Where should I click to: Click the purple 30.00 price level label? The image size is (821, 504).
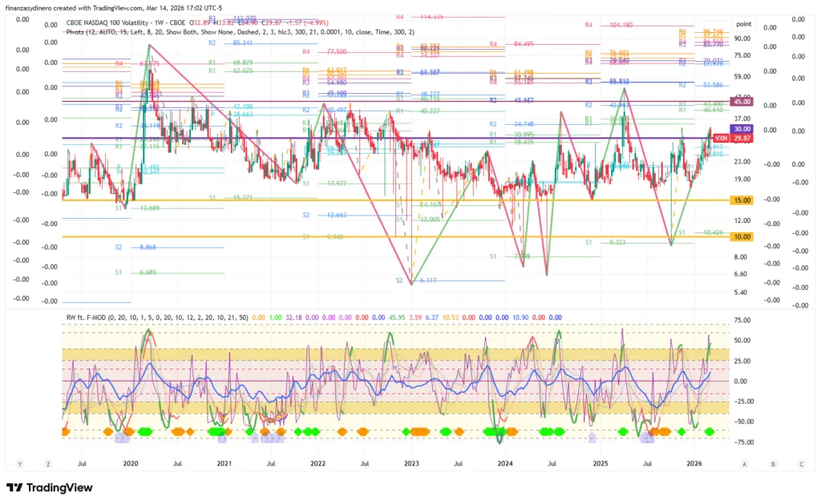coord(742,129)
